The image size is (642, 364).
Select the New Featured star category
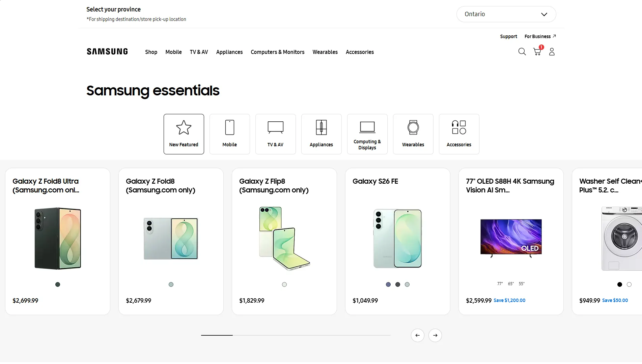(x=184, y=134)
